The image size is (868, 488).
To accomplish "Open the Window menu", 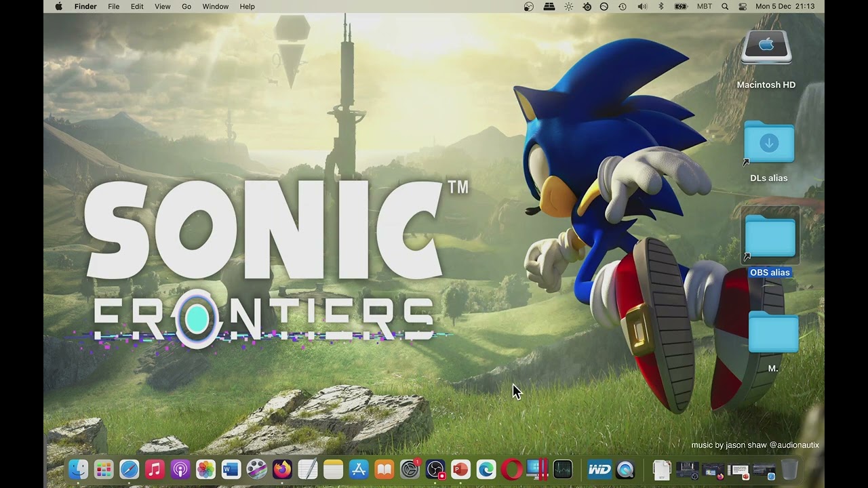I will coord(216,6).
